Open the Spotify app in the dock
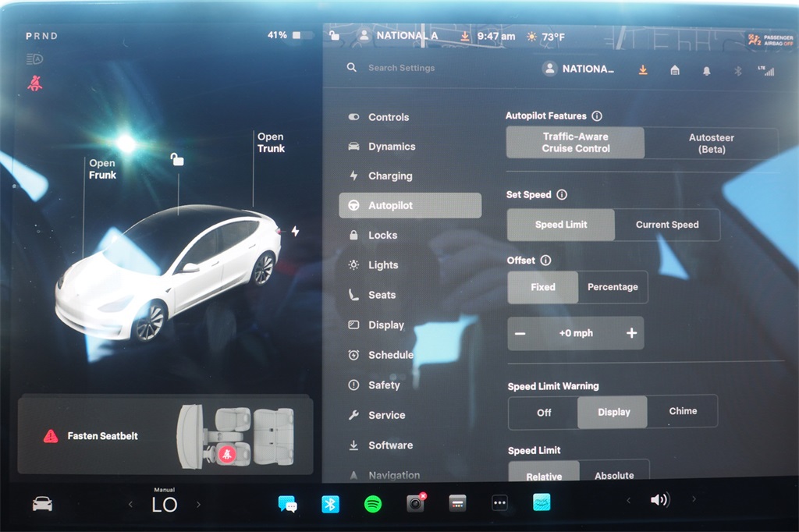The height and width of the screenshot is (532, 799). point(373,504)
